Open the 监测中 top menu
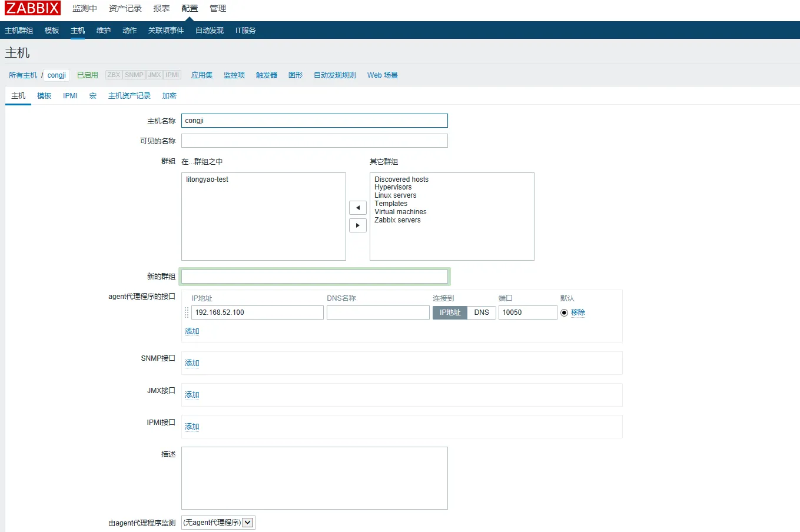 (x=85, y=8)
